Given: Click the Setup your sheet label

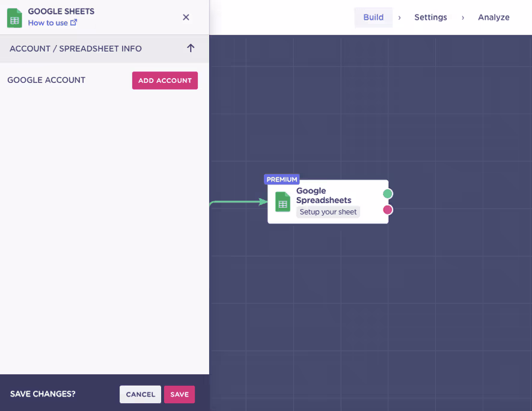Looking at the screenshot, I should coord(328,212).
